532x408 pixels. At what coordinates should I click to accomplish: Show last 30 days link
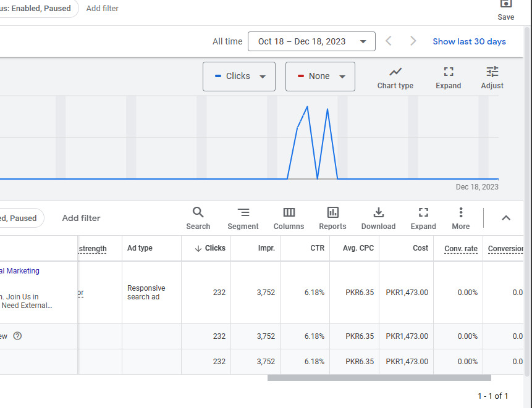[x=469, y=41]
